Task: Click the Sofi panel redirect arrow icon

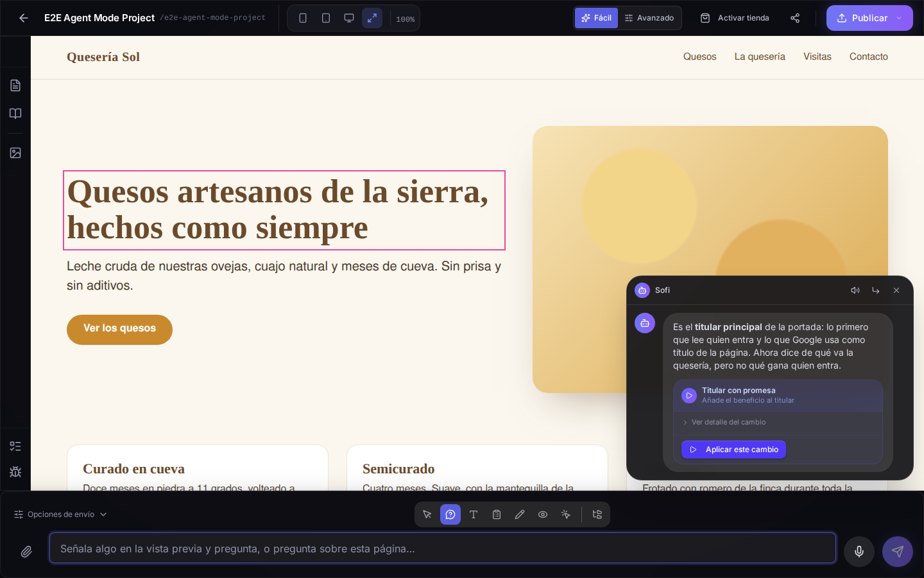Action: (x=876, y=290)
